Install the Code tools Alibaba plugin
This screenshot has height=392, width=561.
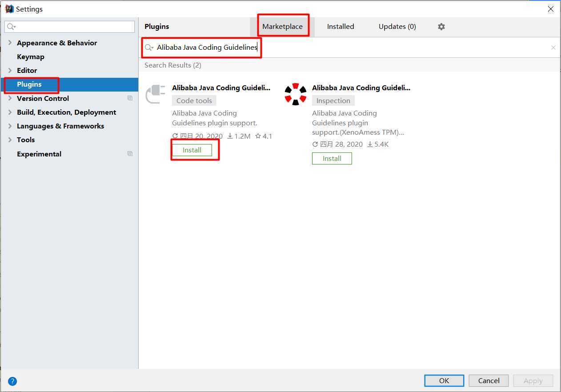192,150
